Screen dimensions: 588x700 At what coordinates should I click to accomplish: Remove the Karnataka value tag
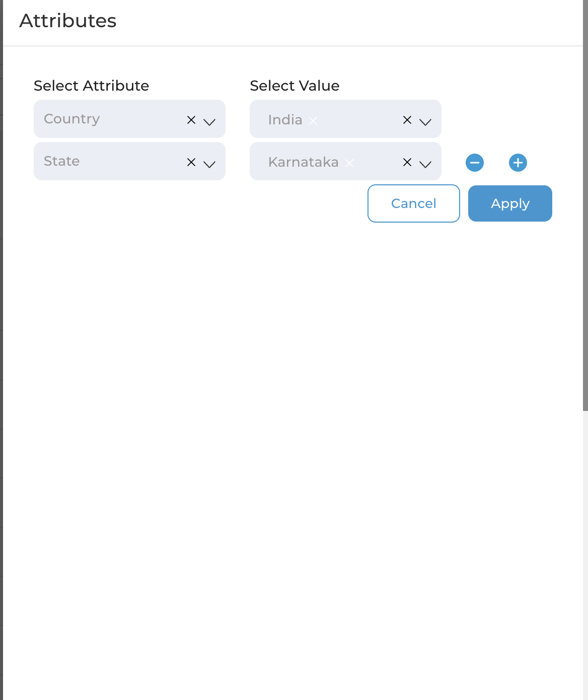tap(349, 163)
